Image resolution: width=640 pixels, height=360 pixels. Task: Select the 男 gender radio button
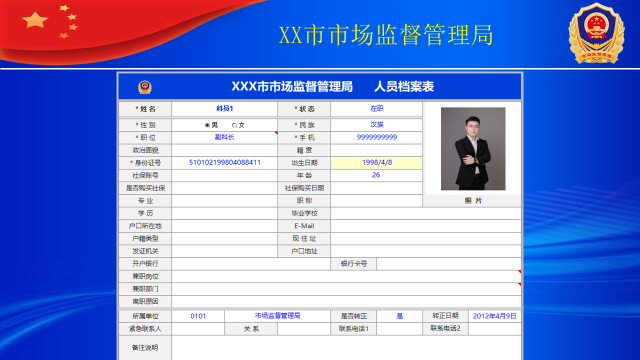[207, 125]
